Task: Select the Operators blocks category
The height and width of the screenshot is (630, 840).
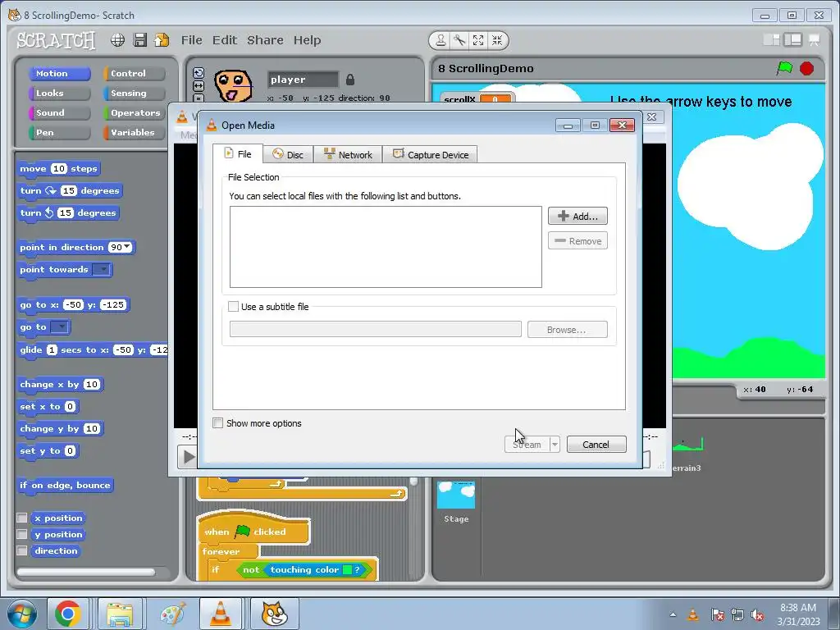Action: coord(134,113)
